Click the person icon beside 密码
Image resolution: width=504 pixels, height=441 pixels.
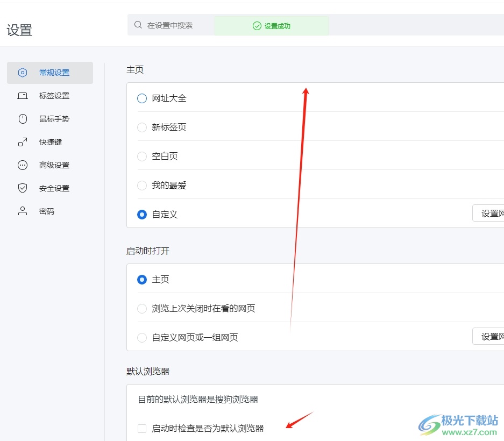23,211
